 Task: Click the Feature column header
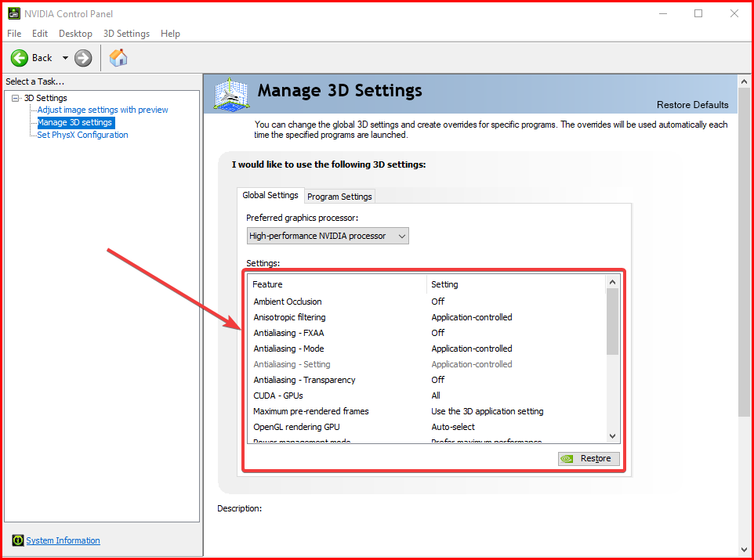(x=337, y=284)
